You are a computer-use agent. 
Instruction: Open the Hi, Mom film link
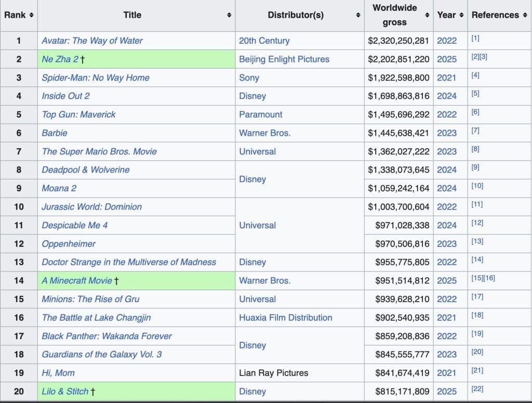(x=58, y=373)
